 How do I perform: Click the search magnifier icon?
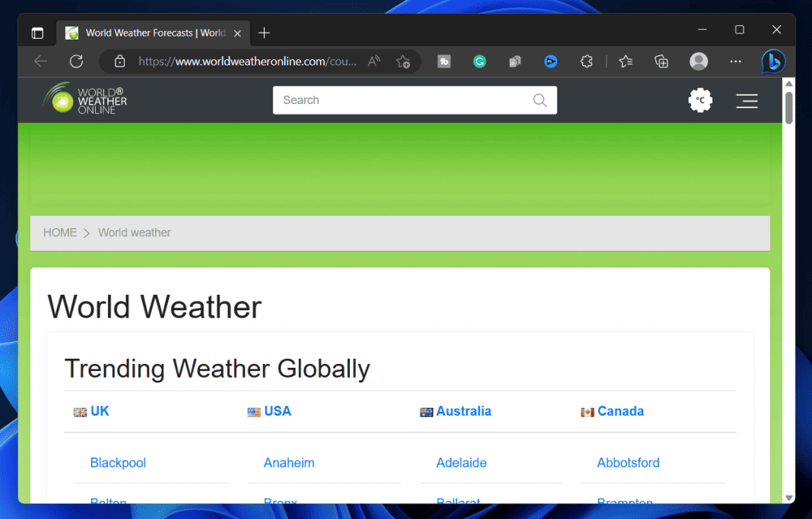540,100
